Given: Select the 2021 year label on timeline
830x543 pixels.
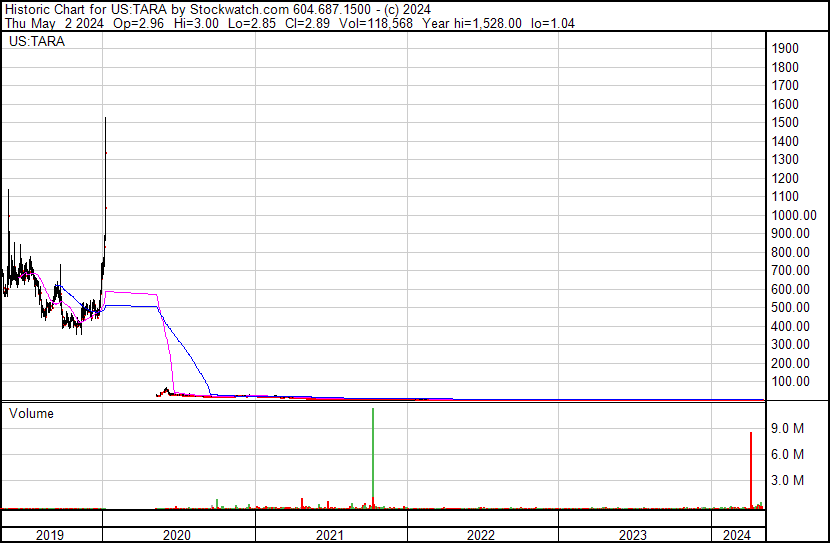Looking at the screenshot, I should point(330,535).
